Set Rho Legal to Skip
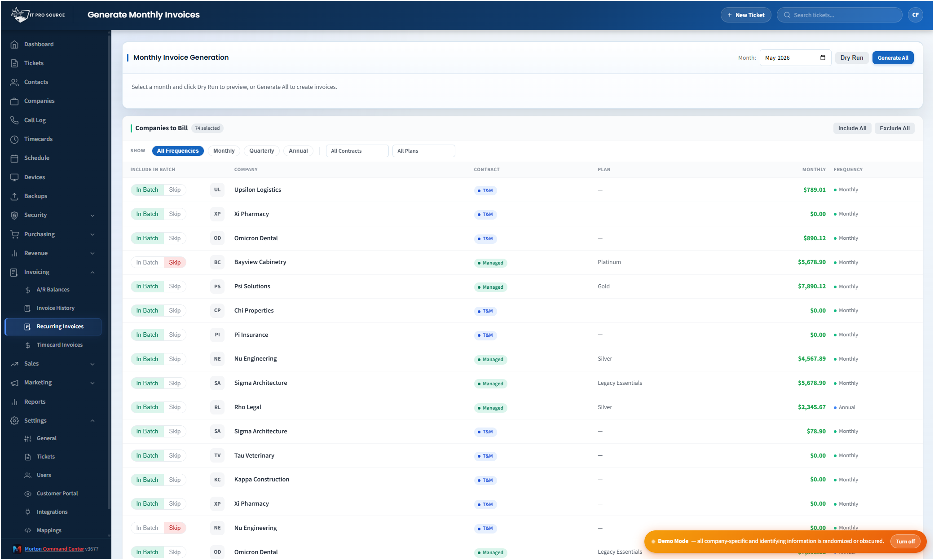This screenshot has width=934, height=560. point(175,407)
